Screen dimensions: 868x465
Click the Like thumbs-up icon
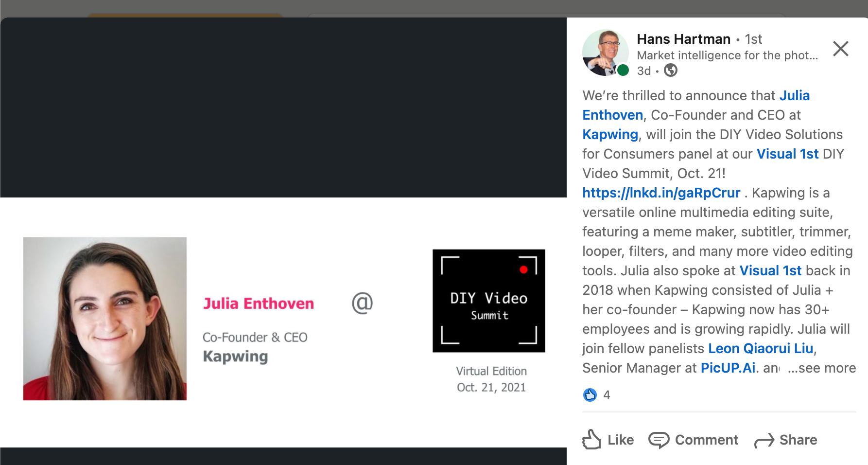point(591,440)
